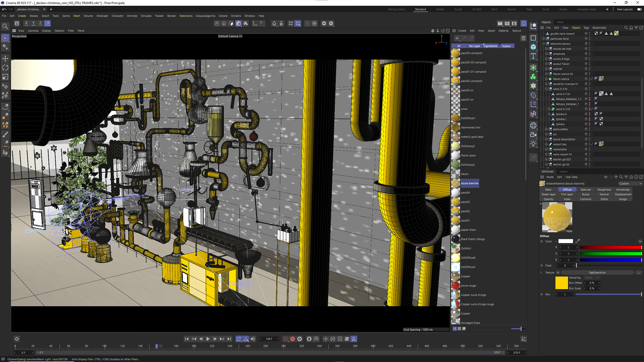Select the Rotate tool in left toolbar
This screenshot has height=362, width=644.
click(5, 68)
